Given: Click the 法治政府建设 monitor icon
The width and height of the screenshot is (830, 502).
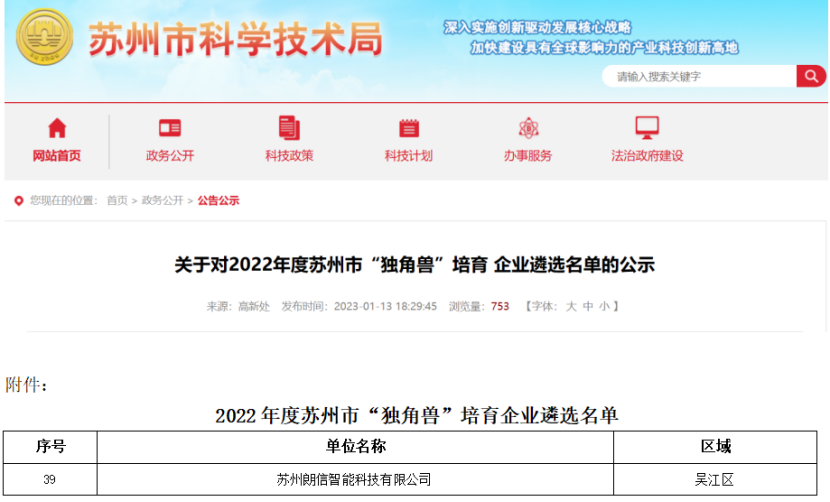Looking at the screenshot, I should click(x=647, y=128).
